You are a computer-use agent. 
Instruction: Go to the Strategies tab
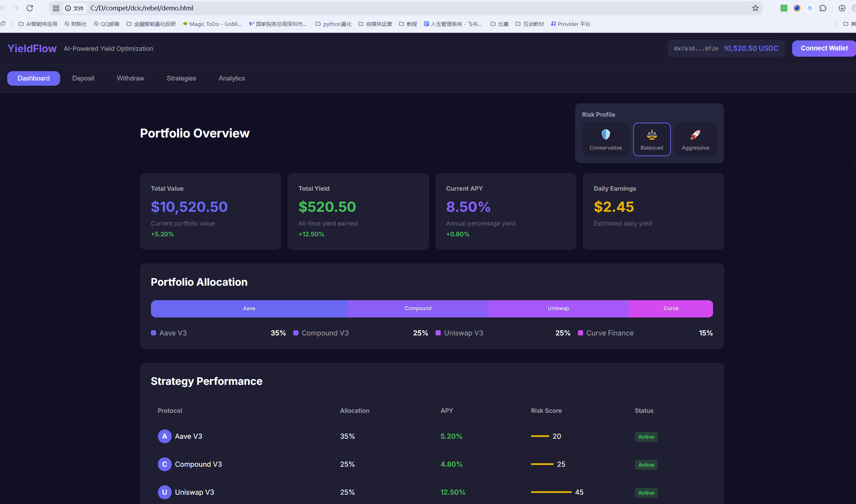181,78
